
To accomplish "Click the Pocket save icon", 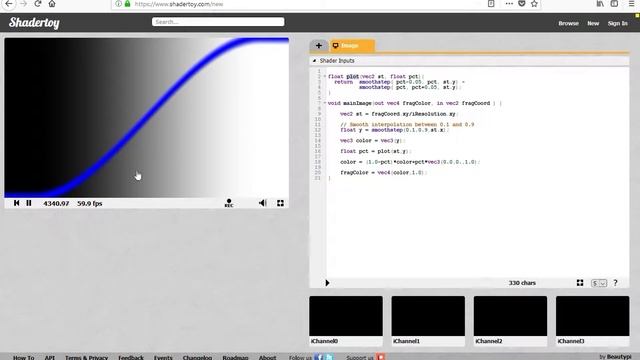I will pyautogui.click(x=522, y=4).
